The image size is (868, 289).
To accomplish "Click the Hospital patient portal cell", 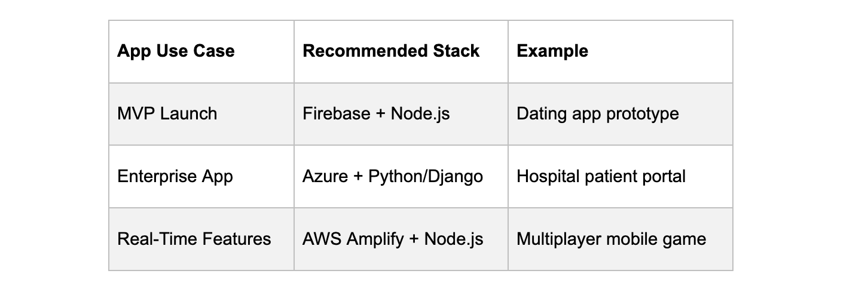I will [621, 177].
